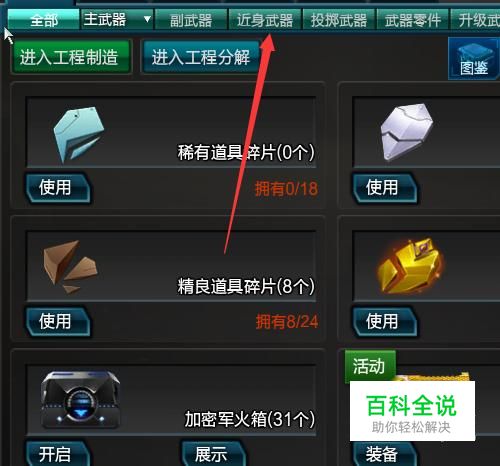
Task: Open the 图鉴 catalog icon
Action: tap(474, 59)
